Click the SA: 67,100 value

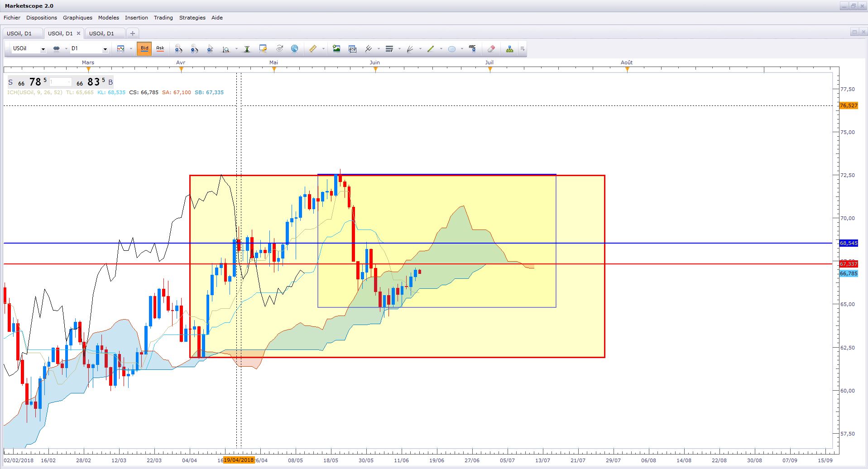coord(177,92)
